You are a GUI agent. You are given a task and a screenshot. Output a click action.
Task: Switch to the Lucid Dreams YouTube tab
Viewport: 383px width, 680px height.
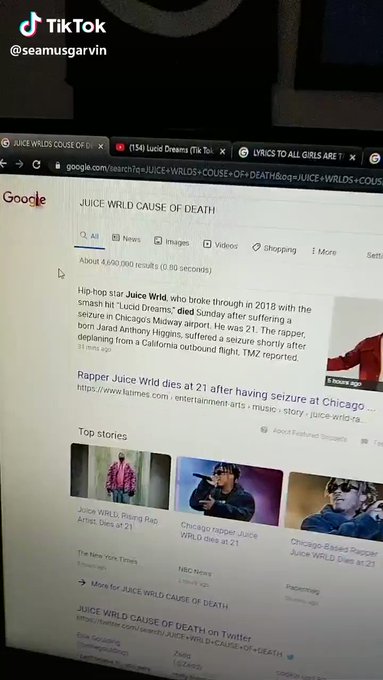(x=170, y=150)
